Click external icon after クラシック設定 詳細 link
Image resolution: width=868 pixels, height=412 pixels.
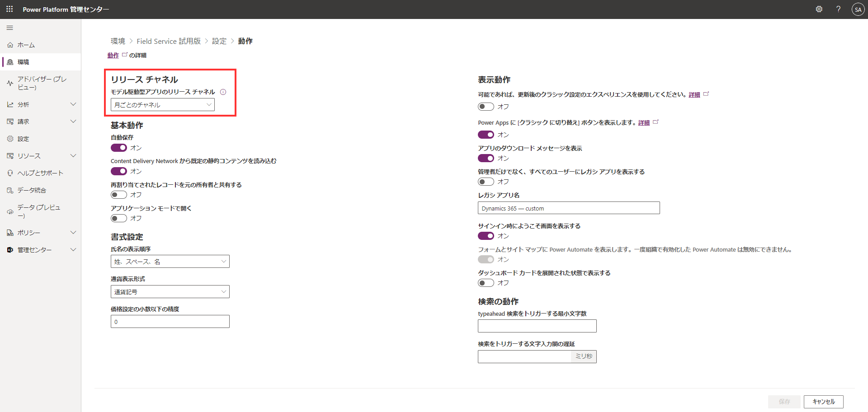pyautogui.click(x=706, y=94)
